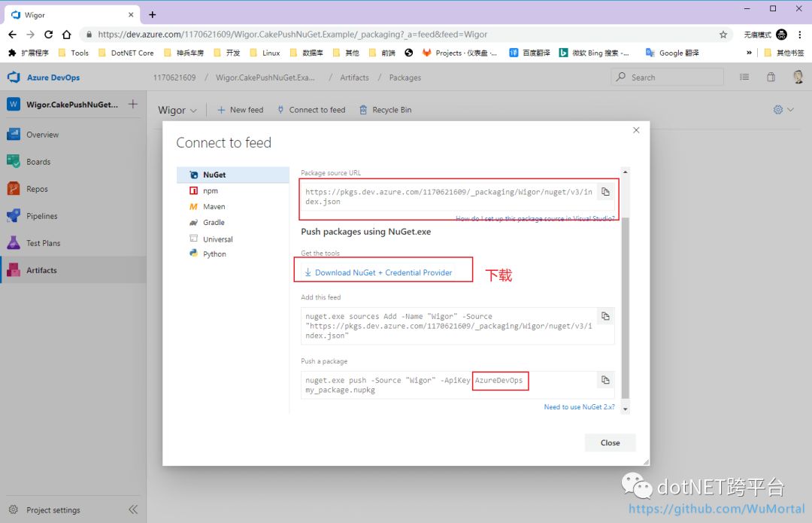This screenshot has width=812, height=523.
Task: Open Artifacts in sidebar
Action: tap(73, 270)
